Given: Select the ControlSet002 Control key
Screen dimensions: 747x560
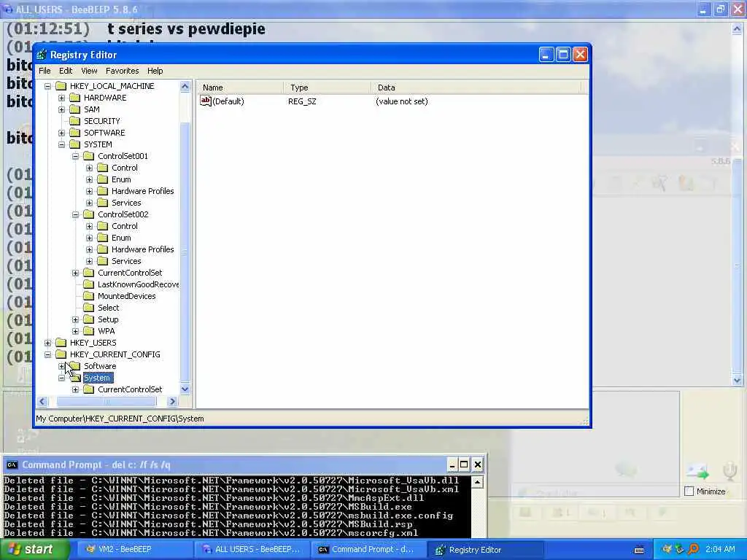Looking at the screenshot, I should pyautogui.click(x=124, y=226).
